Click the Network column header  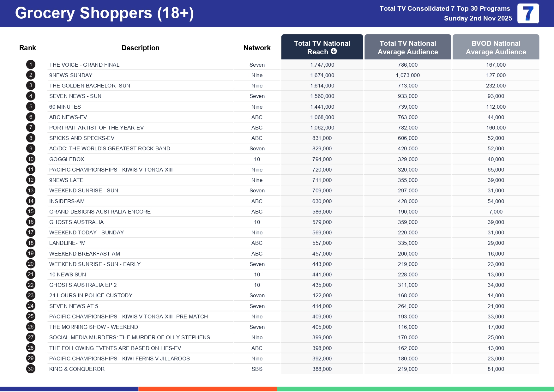(257, 48)
